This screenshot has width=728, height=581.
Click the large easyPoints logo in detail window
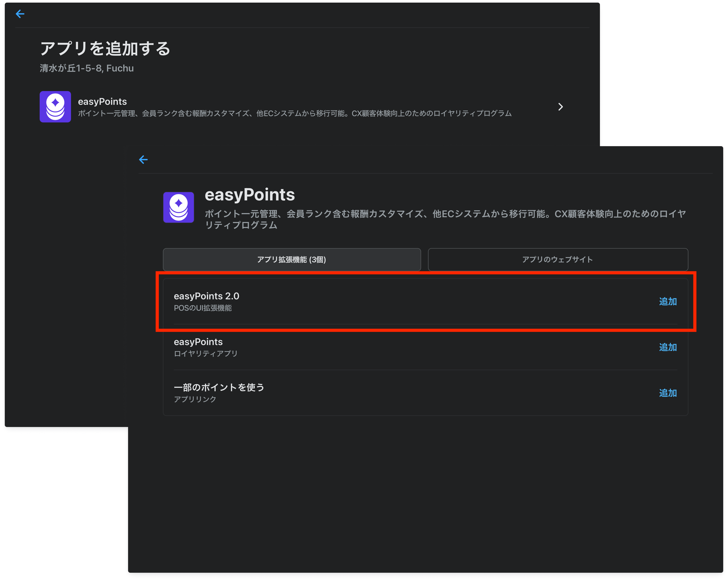tap(179, 207)
